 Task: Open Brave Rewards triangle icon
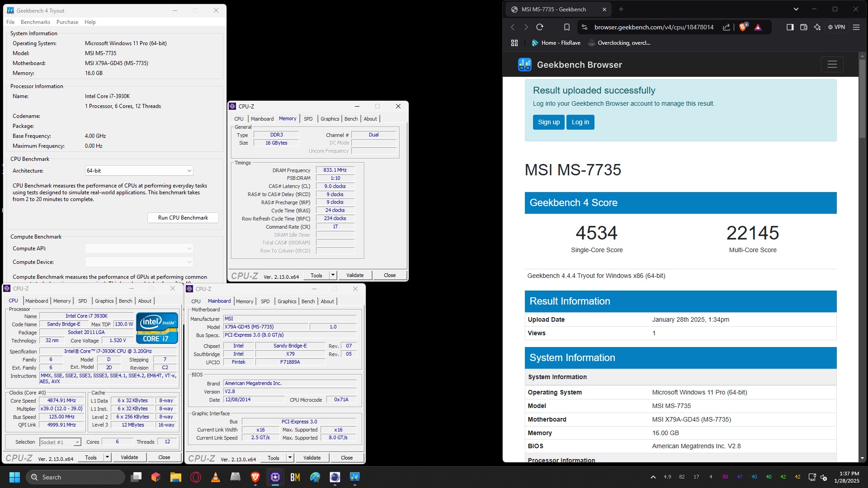[x=758, y=27]
